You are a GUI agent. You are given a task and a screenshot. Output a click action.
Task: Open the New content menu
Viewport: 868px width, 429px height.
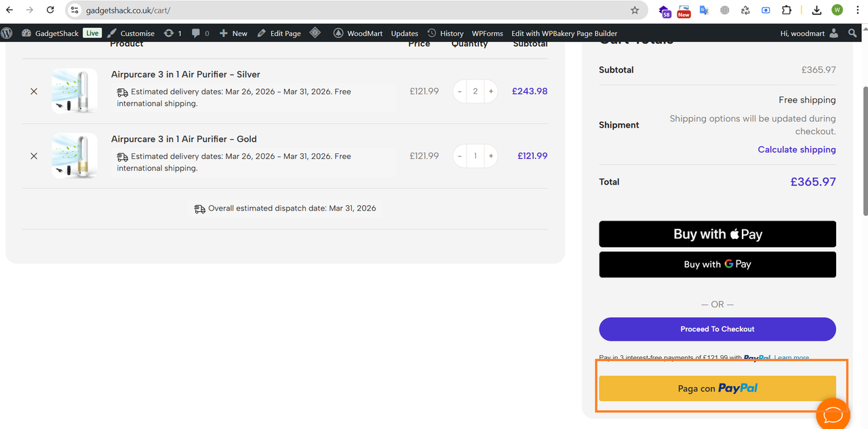(x=233, y=33)
